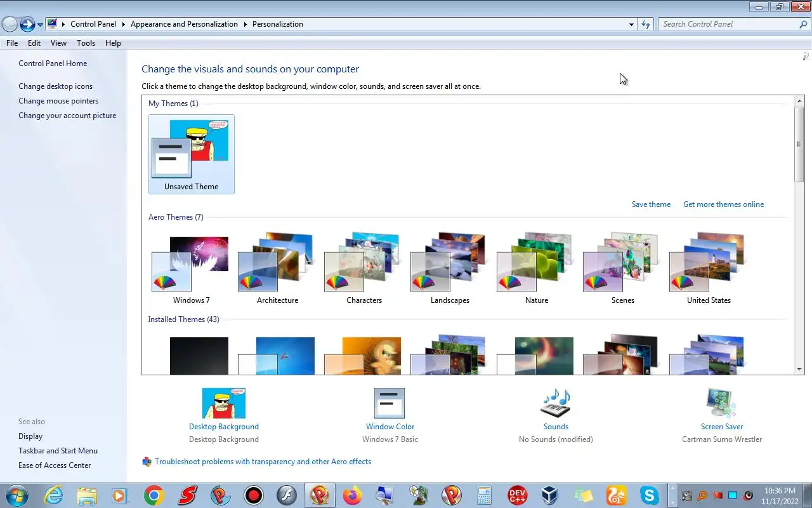Screen dimensions: 812x508
Task: Open the Screen Saver settings icon
Action: [721, 403]
